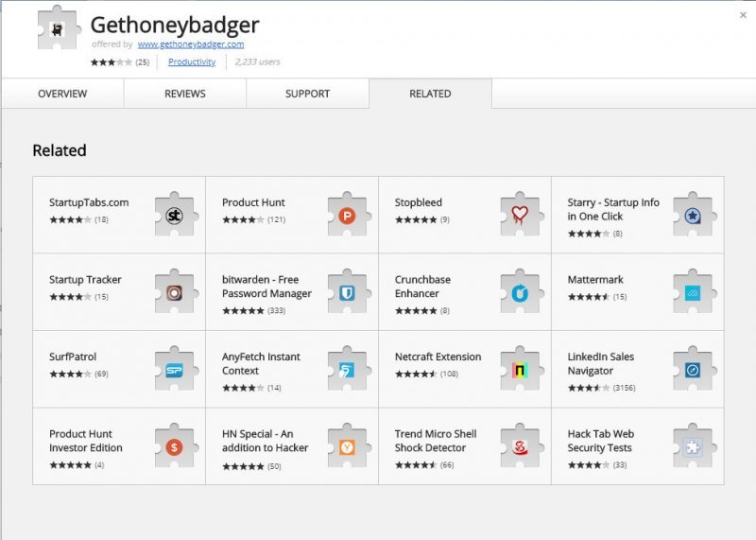
Task: Switch to the Overview tab
Action: (x=62, y=94)
